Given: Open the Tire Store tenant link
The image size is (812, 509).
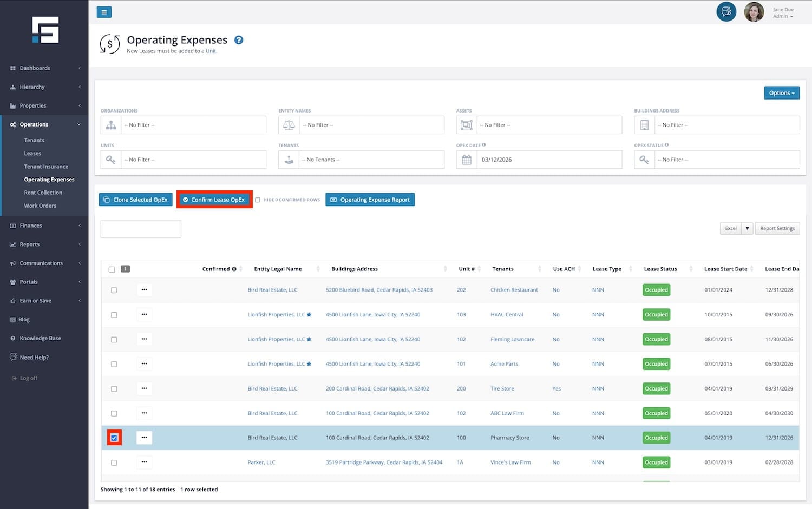Looking at the screenshot, I should [502, 388].
